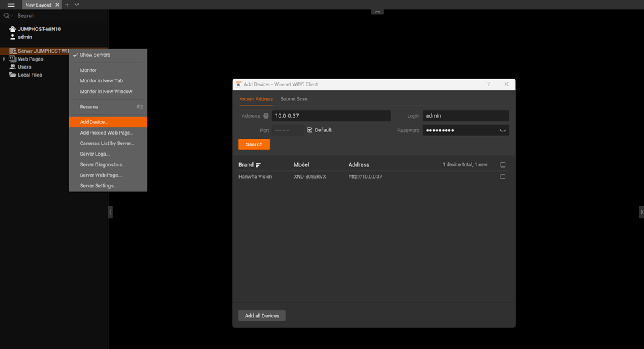
Task: Open Server Diagnostics... entry
Action: (108, 164)
